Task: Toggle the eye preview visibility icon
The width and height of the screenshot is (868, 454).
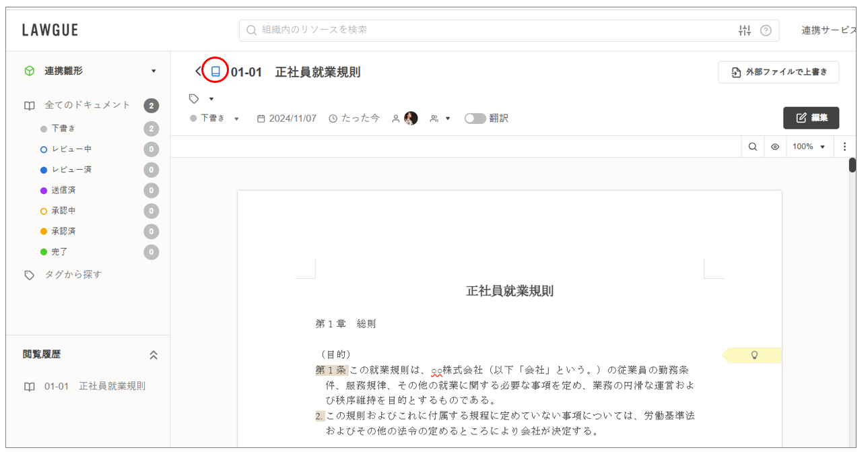Action: (x=775, y=147)
